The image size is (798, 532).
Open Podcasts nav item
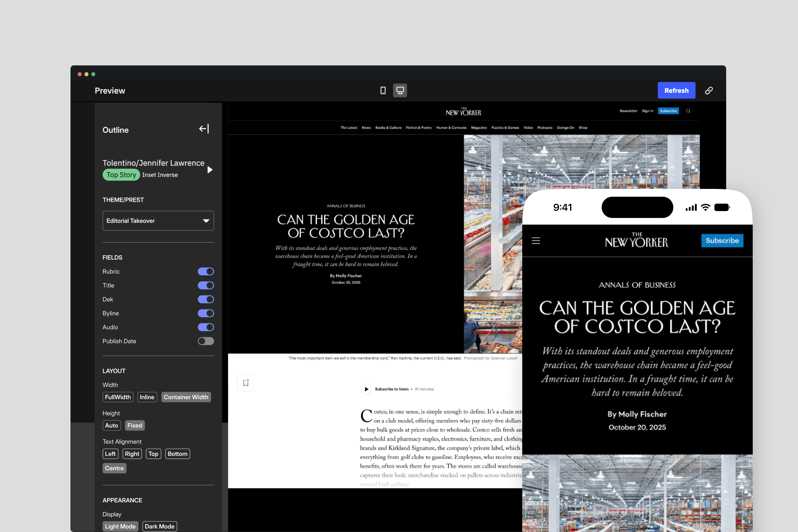tap(545, 128)
